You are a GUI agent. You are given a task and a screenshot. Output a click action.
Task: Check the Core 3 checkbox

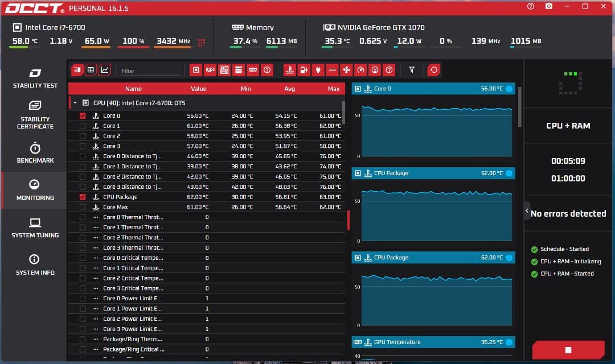83,146
